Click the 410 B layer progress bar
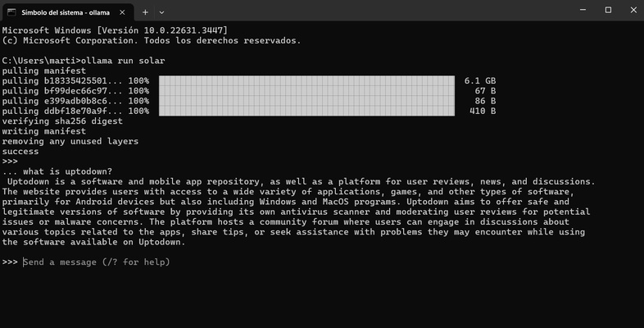 point(306,111)
